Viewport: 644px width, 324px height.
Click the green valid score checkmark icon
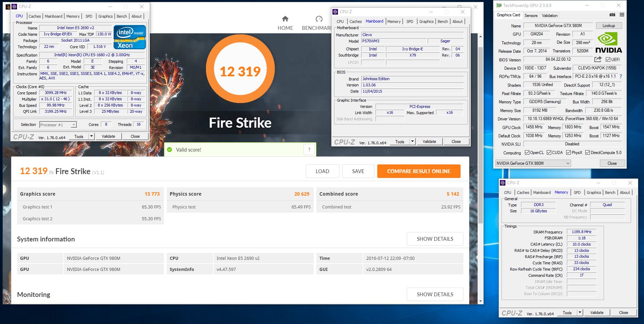(170, 150)
